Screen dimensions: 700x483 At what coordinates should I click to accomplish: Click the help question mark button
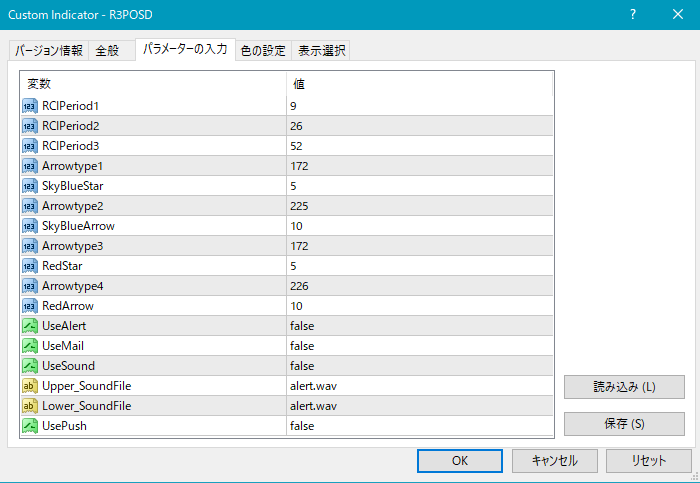point(633,16)
